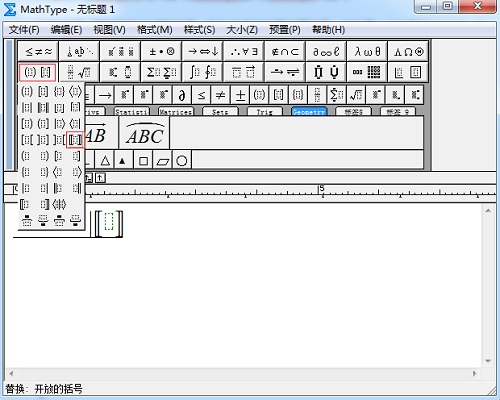Insert fraction template from the small bar
This screenshot has width=500, height=400.
pyautogui.click(x=317, y=95)
